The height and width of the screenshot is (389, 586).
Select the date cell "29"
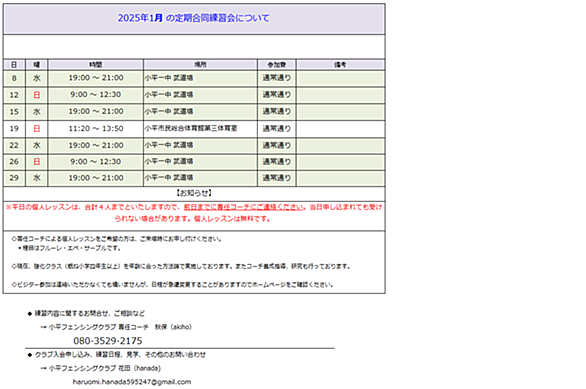pos(14,178)
